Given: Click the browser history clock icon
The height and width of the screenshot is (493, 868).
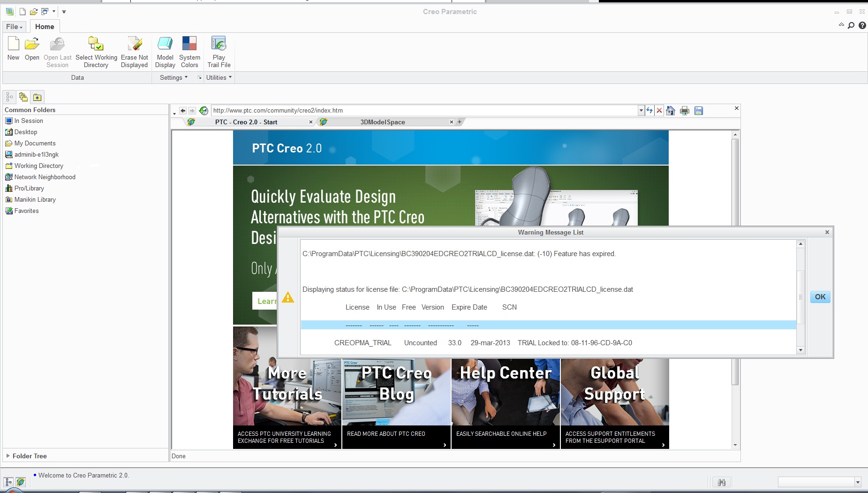Looking at the screenshot, I should click(204, 111).
